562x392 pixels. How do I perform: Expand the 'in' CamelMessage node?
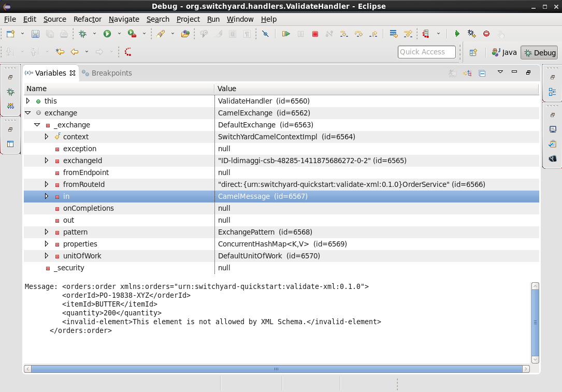pyautogui.click(x=47, y=196)
